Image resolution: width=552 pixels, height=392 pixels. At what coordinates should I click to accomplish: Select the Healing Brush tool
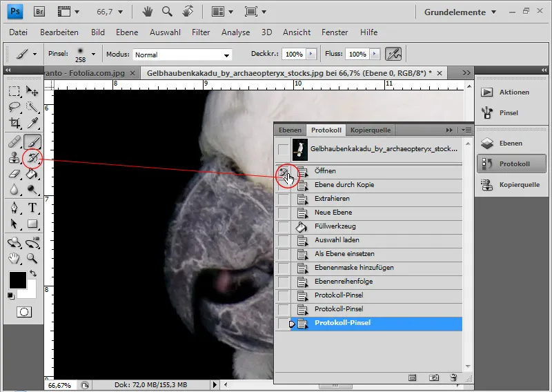[14, 142]
